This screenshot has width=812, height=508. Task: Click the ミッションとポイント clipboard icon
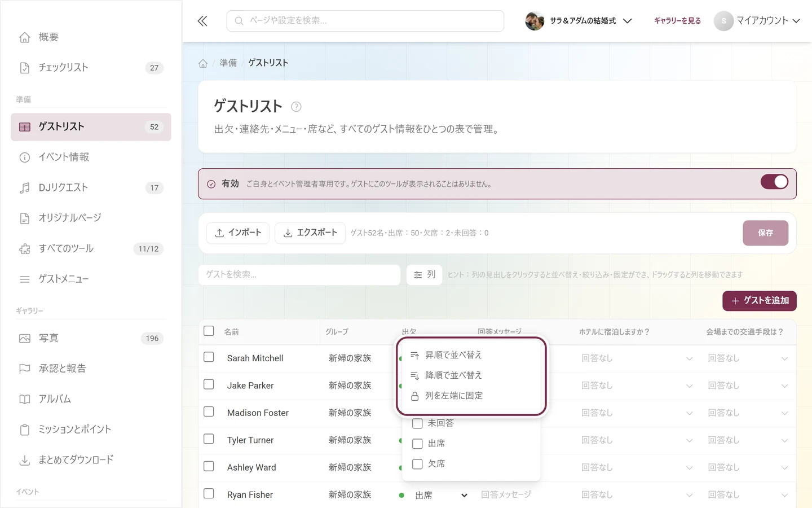25,430
